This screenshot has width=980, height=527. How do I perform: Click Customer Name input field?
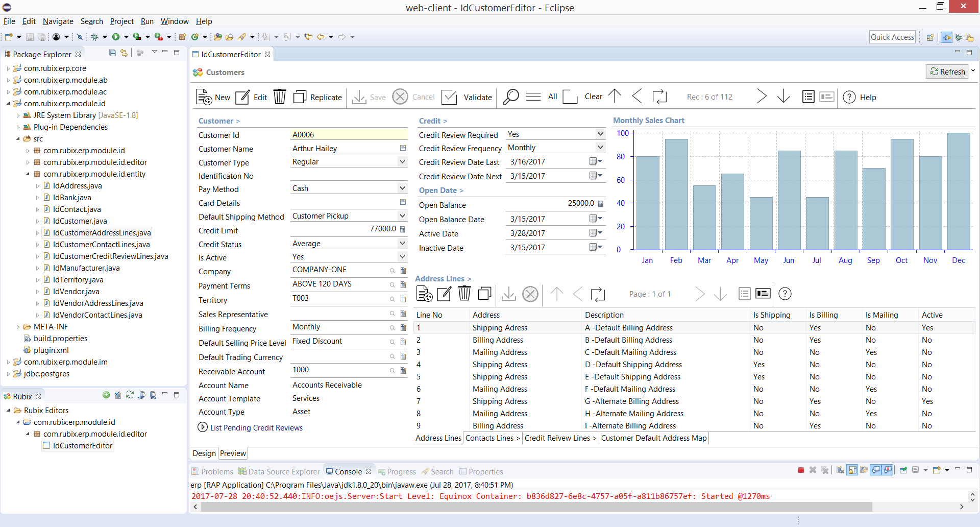[x=345, y=148]
